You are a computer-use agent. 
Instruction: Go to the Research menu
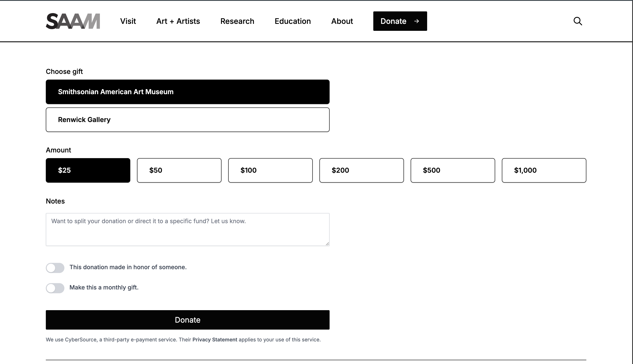point(237,21)
